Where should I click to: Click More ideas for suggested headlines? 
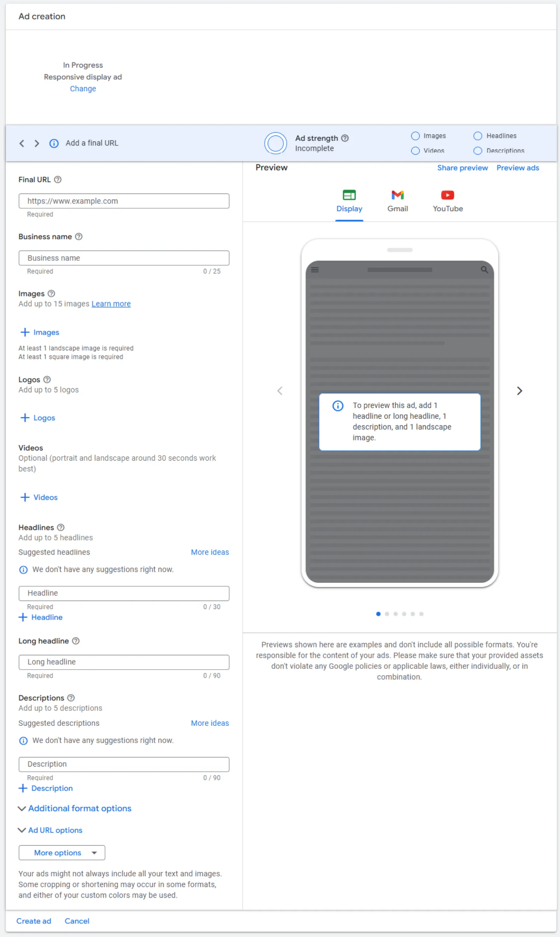click(x=210, y=552)
